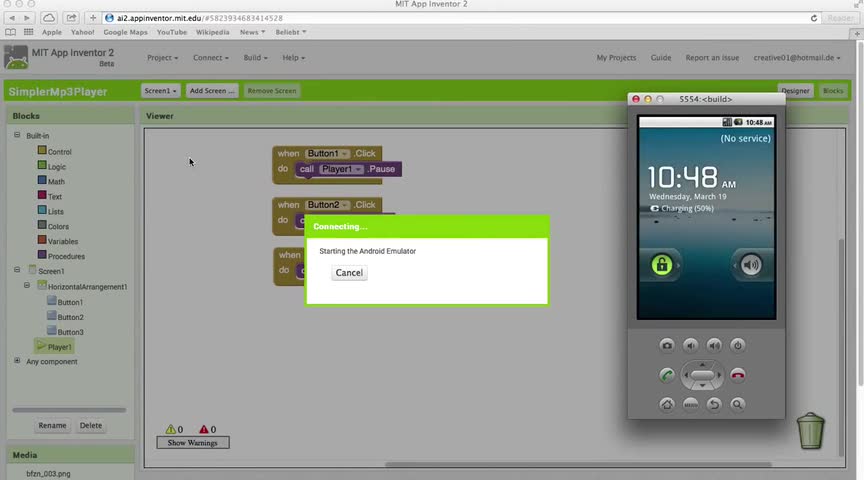864x480 pixels.
Task: Click the yellow warning triangle icon
Action: tap(170, 429)
